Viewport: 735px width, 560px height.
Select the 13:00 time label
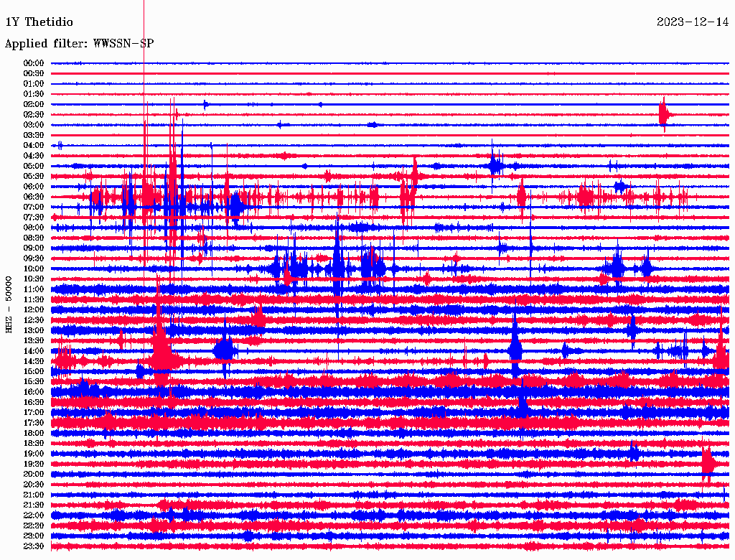[34, 331]
